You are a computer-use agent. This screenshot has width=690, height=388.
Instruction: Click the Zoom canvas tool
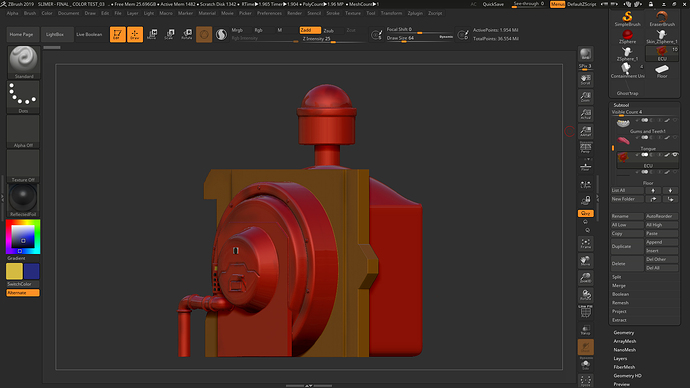(586, 97)
